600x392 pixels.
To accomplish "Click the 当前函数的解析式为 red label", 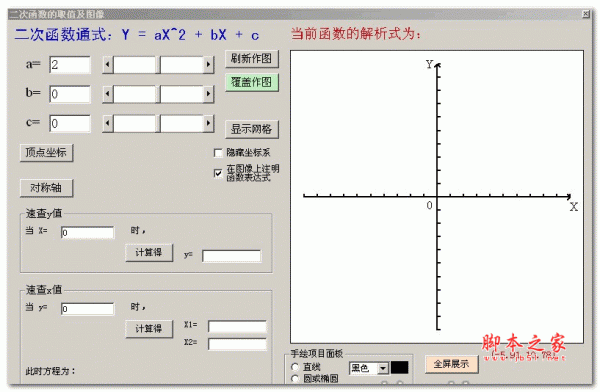I will (x=356, y=34).
